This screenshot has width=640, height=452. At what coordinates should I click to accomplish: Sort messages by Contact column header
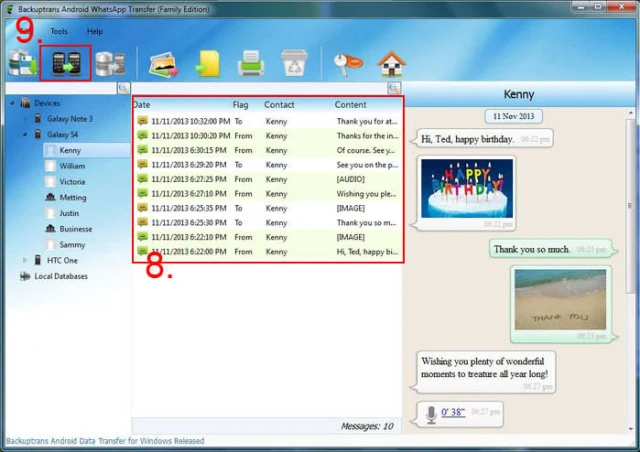(x=279, y=105)
